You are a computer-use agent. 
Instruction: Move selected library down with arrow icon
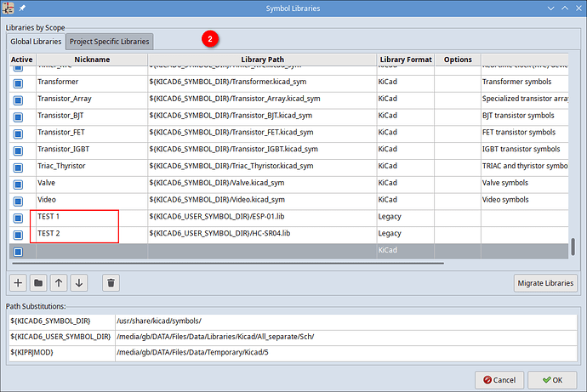(79, 283)
